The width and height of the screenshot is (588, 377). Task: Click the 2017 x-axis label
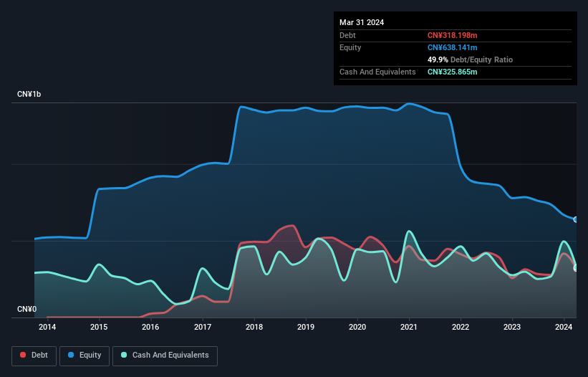pos(203,327)
